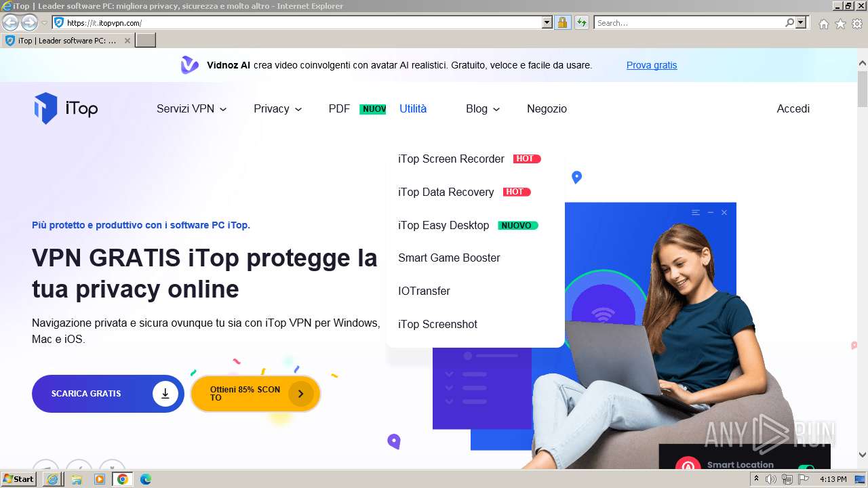The width and height of the screenshot is (868, 488).
Task: Select IOTransfer entry
Action: point(424,291)
